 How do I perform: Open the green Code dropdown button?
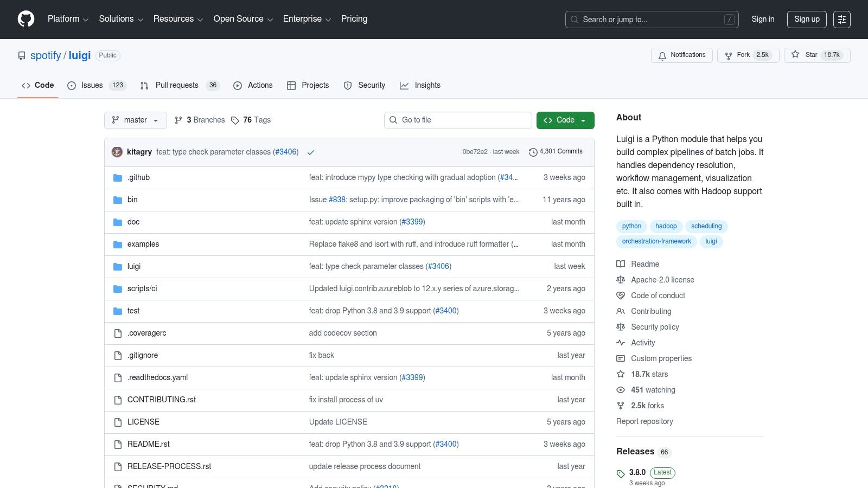565,120
